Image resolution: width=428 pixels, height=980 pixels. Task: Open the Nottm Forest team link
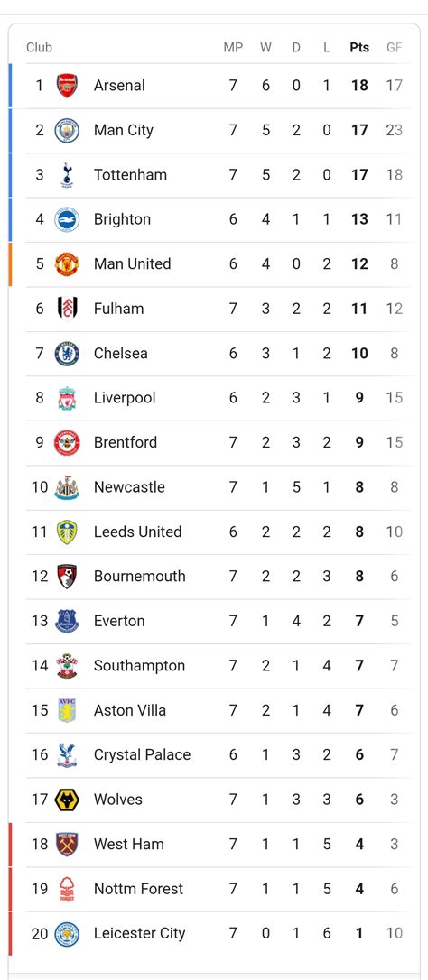[x=138, y=889]
